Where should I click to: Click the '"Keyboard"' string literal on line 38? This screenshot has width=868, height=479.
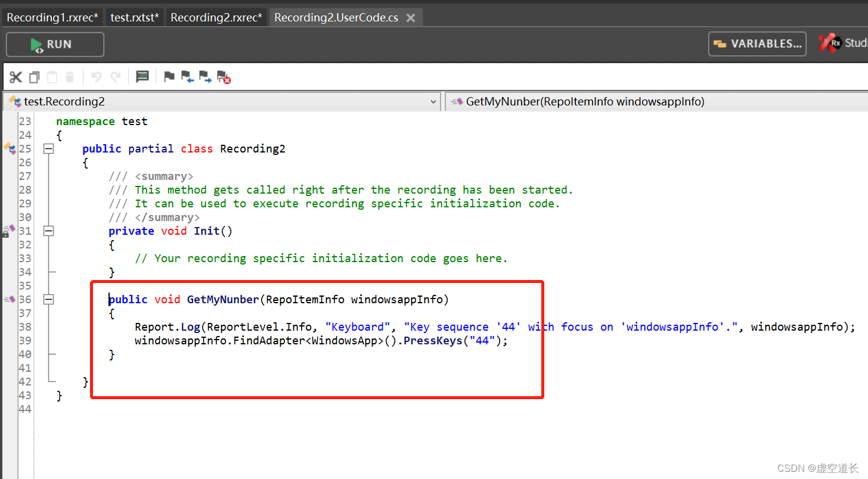click(x=358, y=327)
